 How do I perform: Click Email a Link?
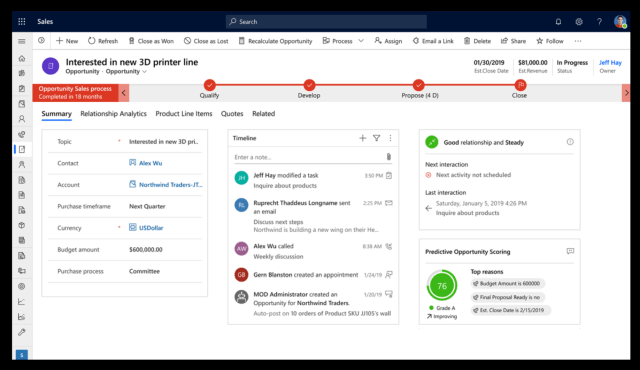tap(433, 41)
